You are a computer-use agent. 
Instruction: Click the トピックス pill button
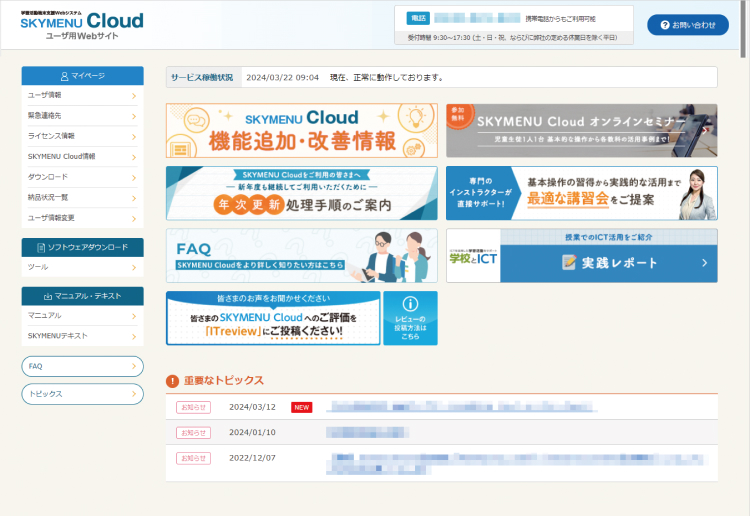pos(82,394)
